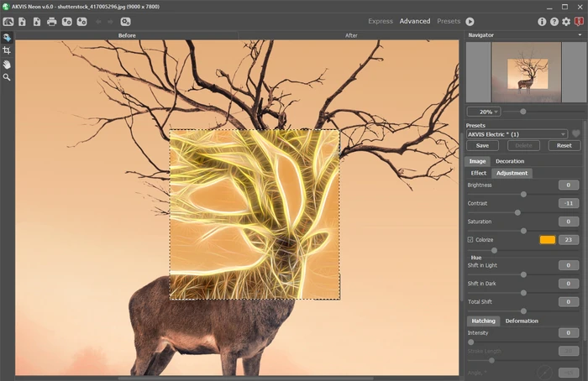Click the Total Shift slider handle
The height and width of the screenshot is (381, 588).
[x=523, y=311]
